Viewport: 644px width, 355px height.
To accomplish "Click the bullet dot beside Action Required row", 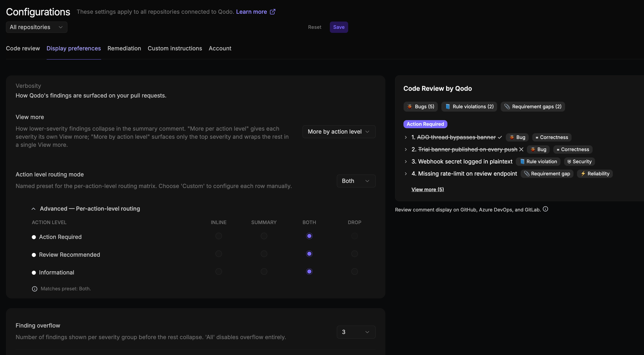I will click(34, 237).
